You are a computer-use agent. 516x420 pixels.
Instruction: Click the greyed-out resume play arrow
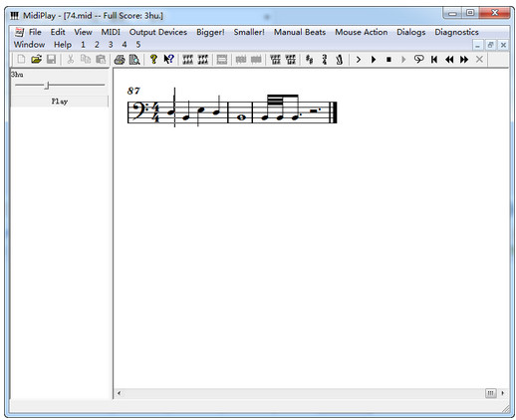tap(403, 60)
